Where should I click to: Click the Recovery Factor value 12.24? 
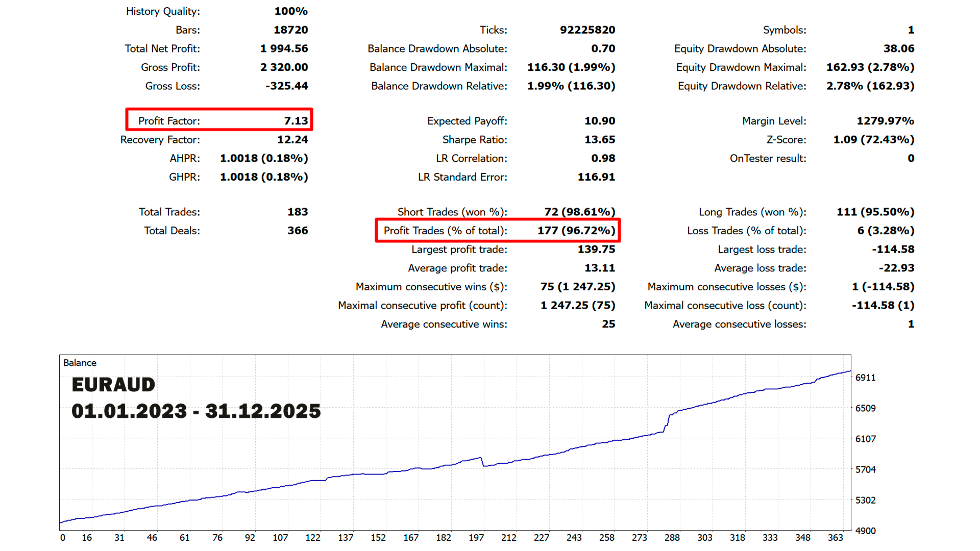click(292, 140)
